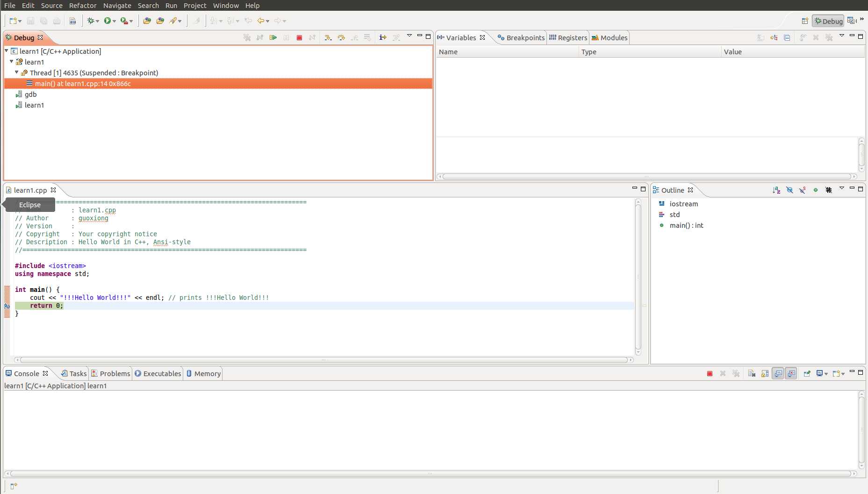The width and height of the screenshot is (868, 494).
Task: Click the Display Selected Console icon
Action: pyautogui.click(x=820, y=373)
